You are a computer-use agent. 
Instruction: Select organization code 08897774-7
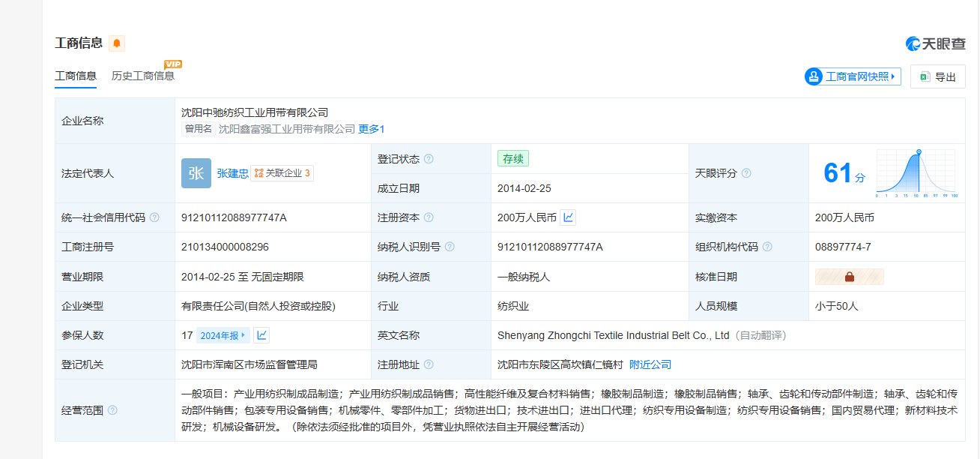point(843,247)
